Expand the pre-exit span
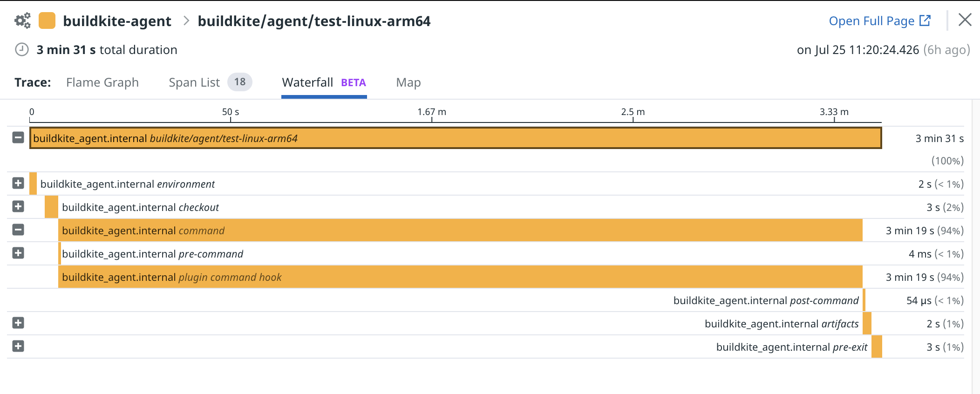The height and width of the screenshot is (394, 980). click(18, 346)
